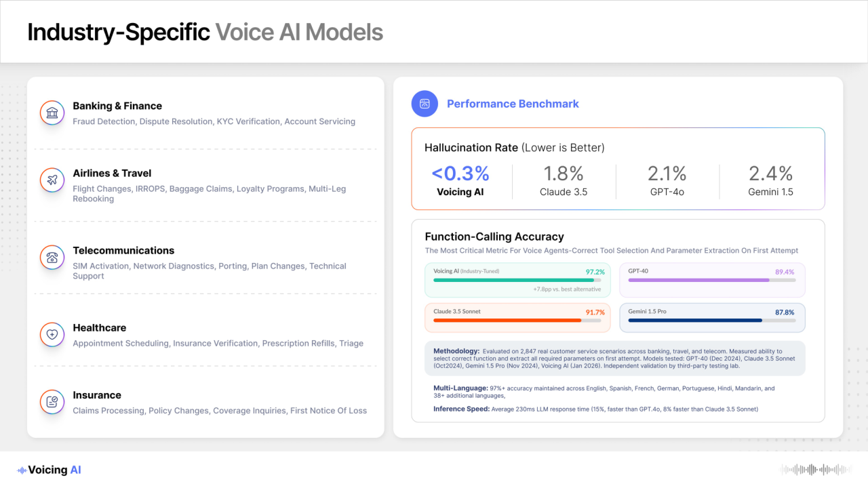Select the Voicing AI accuracy progress bar
Image resolution: width=868 pixels, height=488 pixels.
[518, 280]
